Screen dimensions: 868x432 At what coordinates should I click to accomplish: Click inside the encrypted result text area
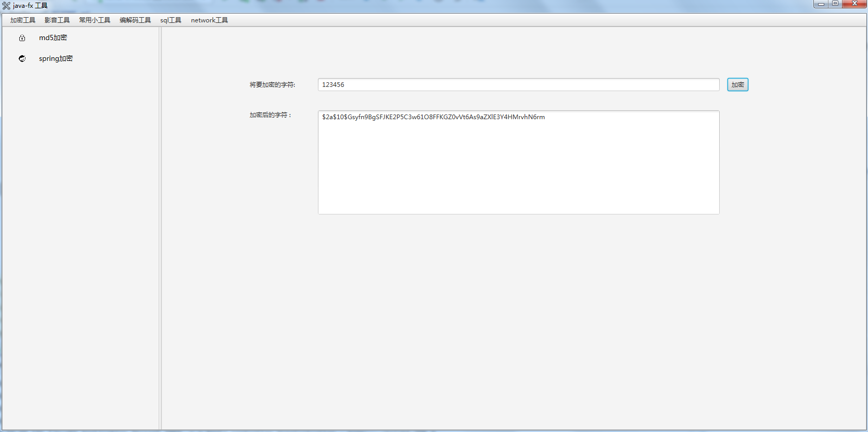(x=518, y=167)
